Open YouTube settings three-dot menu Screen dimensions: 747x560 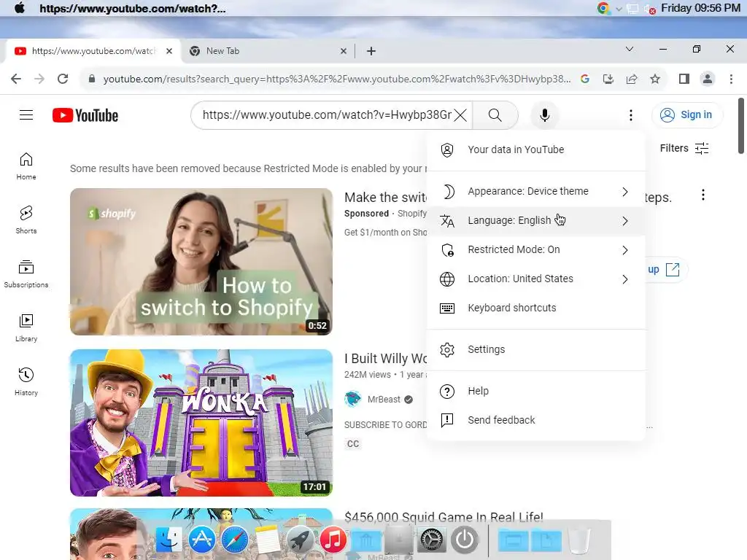pos(631,115)
